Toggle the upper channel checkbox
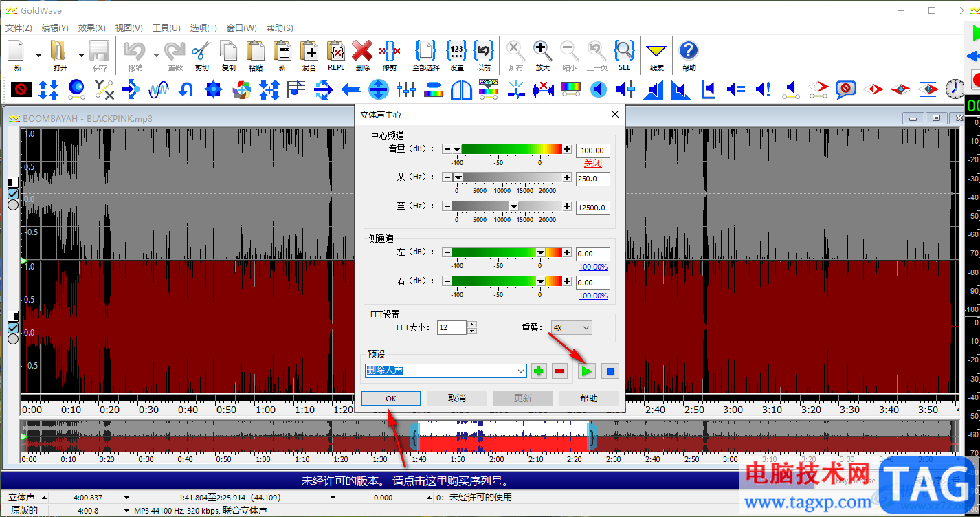This screenshot has width=980, height=517. coord(13,193)
